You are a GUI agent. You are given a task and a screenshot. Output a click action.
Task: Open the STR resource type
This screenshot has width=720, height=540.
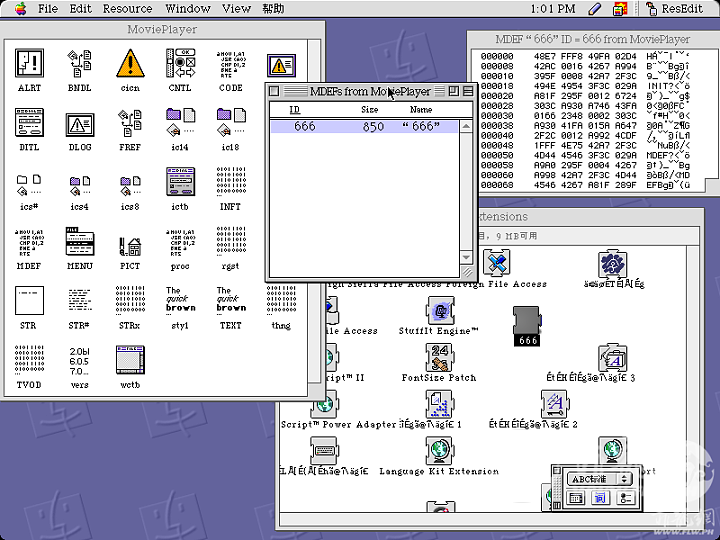click(29, 301)
